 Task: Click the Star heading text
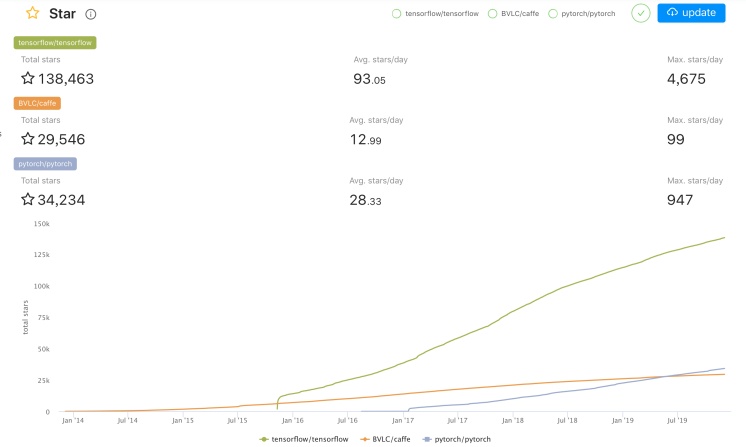click(62, 14)
